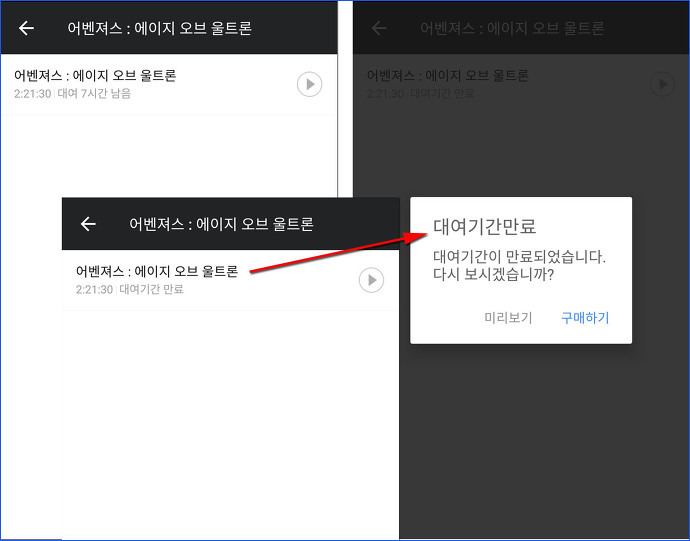Tap the back arrow in the top-left screen header
Screen dimensions: 690x541
click(x=26, y=28)
